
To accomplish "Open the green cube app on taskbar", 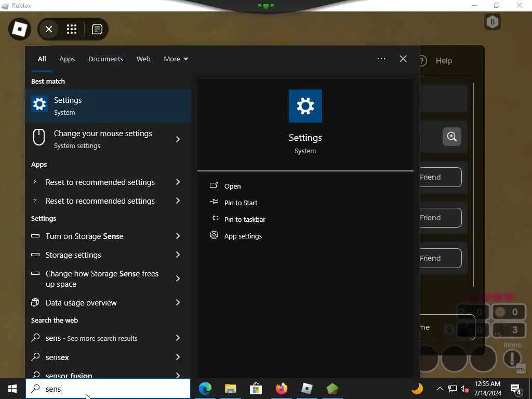I will point(332,389).
